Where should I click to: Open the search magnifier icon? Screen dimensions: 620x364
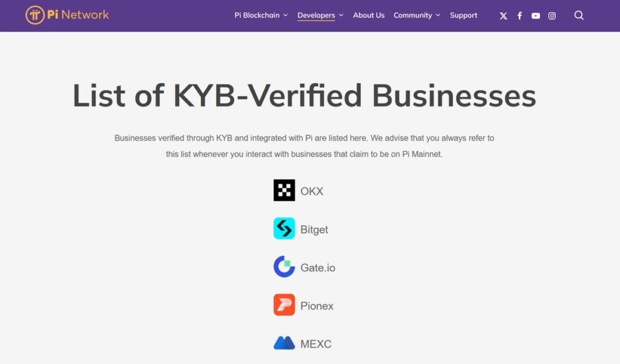click(579, 15)
